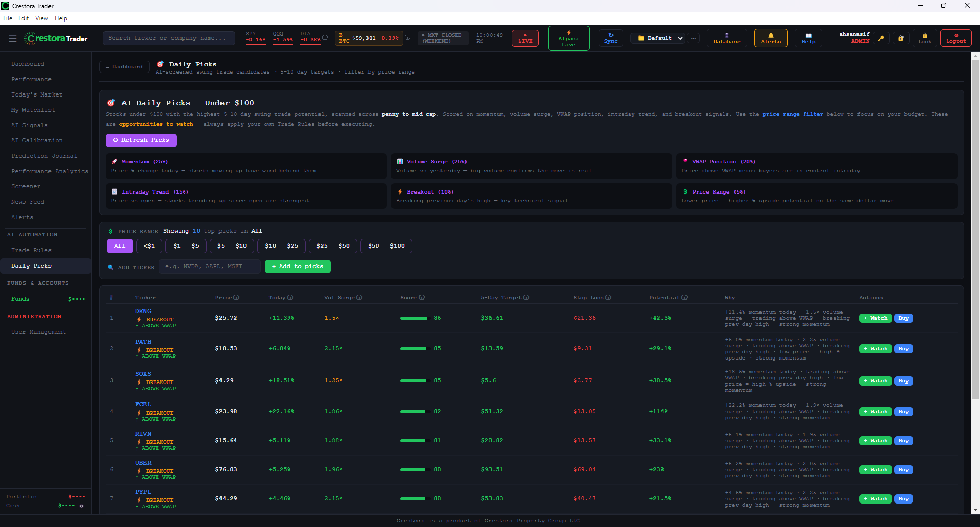Open the Help menu in menu bar
This screenshot has height=527, width=980.
(x=61, y=18)
